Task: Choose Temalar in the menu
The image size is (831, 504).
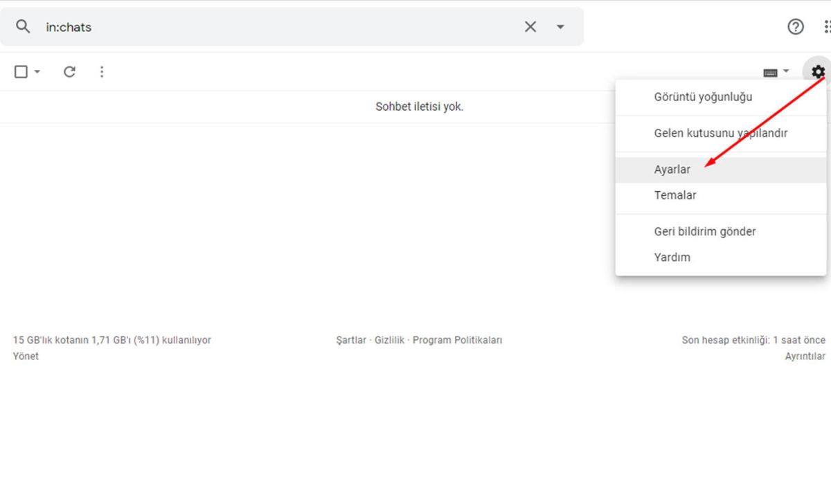Action: point(675,195)
